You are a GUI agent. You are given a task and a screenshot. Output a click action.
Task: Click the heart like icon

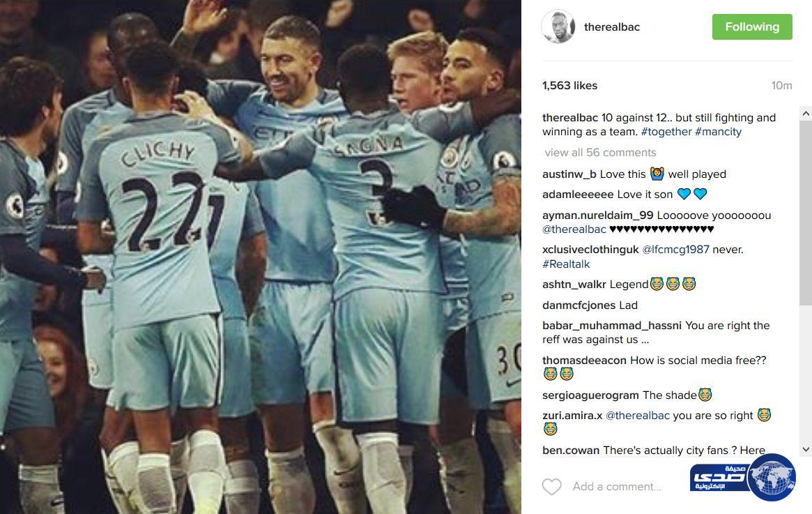coord(551,487)
